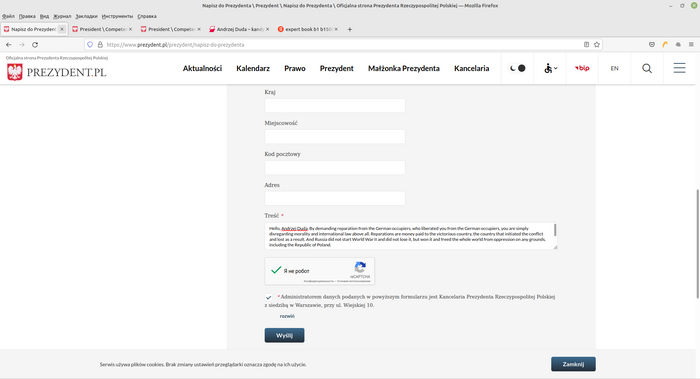Viewport: 700px width, 379px height.
Task: Click the reCAPTCHA logo icon
Action: tap(360, 267)
